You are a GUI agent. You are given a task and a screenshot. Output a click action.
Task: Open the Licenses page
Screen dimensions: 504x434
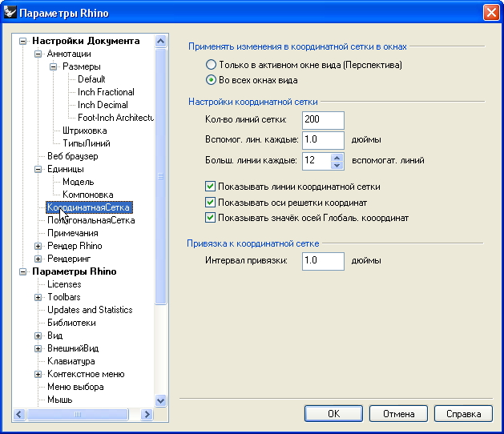click(64, 284)
